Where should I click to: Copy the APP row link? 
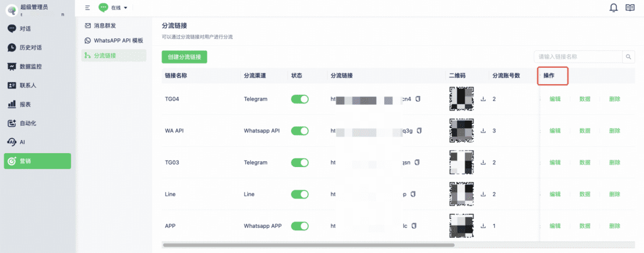click(x=414, y=226)
